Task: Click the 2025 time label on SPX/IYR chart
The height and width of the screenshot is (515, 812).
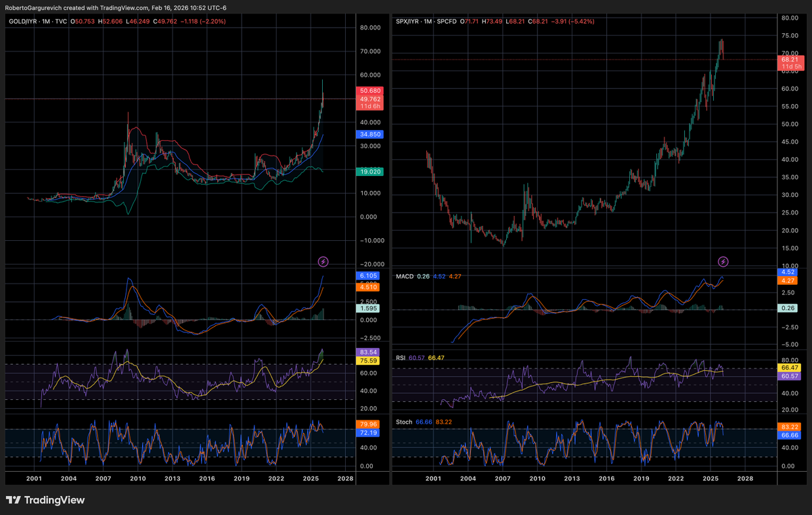Action: coord(710,478)
